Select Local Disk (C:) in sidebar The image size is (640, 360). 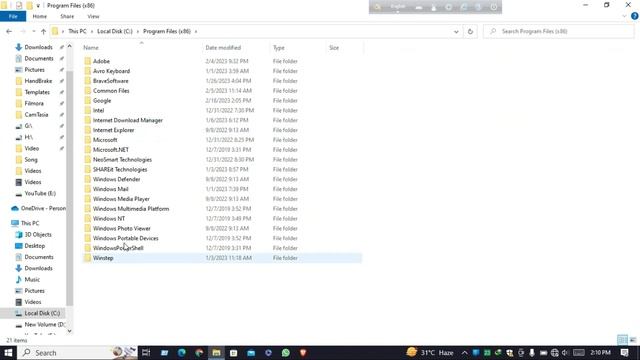[x=42, y=313]
